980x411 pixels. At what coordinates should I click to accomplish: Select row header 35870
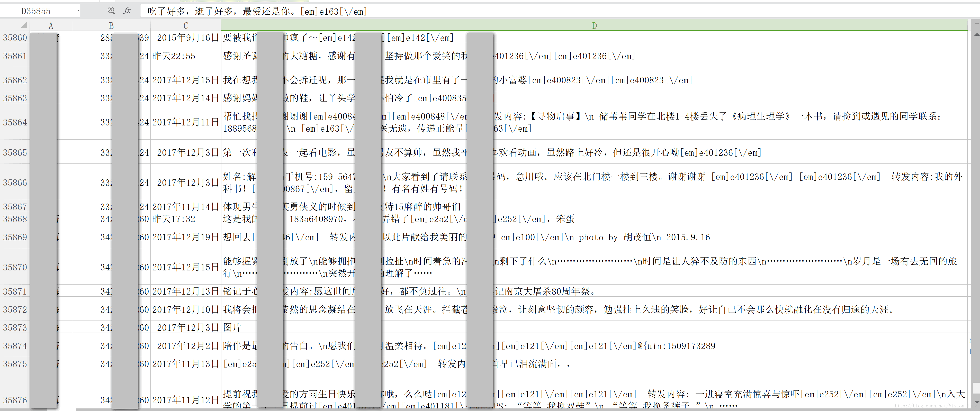point(15,267)
